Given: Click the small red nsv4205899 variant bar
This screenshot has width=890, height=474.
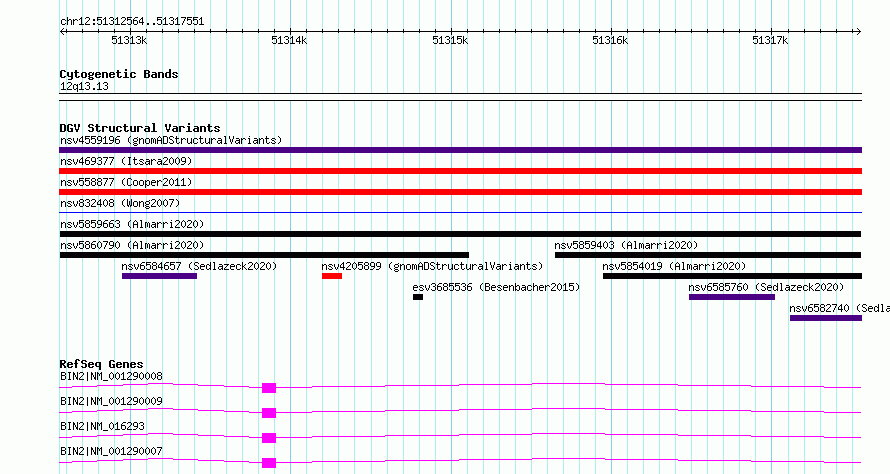Looking at the screenshot, I should pos(332,276).
